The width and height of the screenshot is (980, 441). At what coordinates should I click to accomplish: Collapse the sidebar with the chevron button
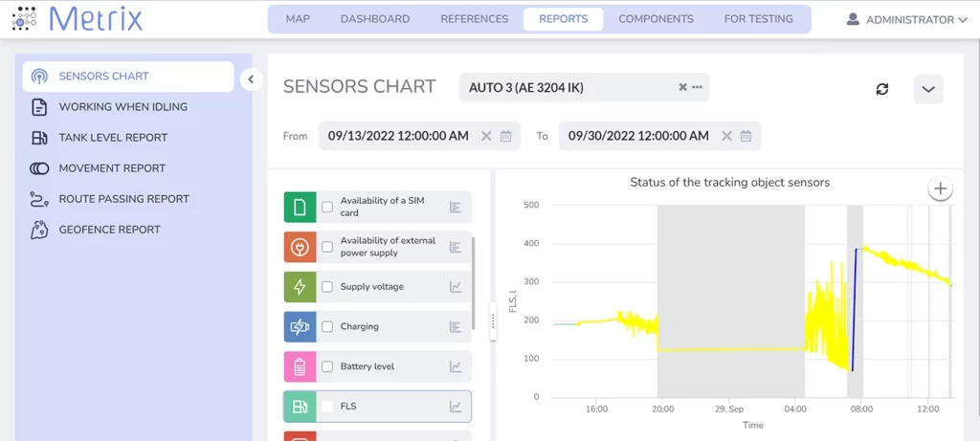click(x=252, y=79)
